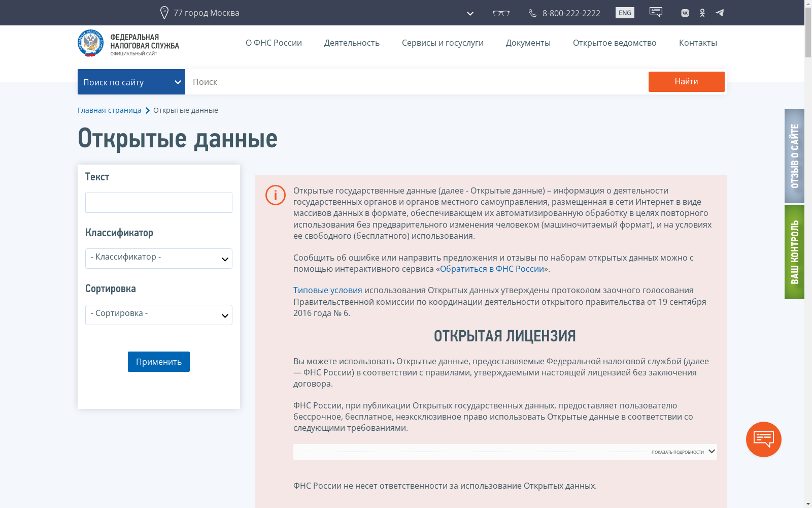
Task: Click the page vertical scrollbar thumb
Action: [x=808, y=33]
